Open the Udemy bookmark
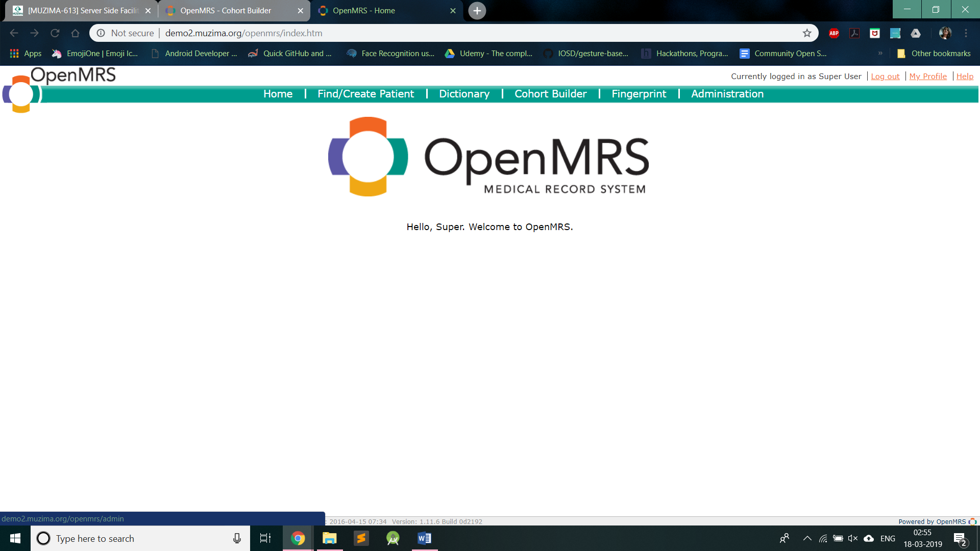980x551 pixels. [489, 54]
